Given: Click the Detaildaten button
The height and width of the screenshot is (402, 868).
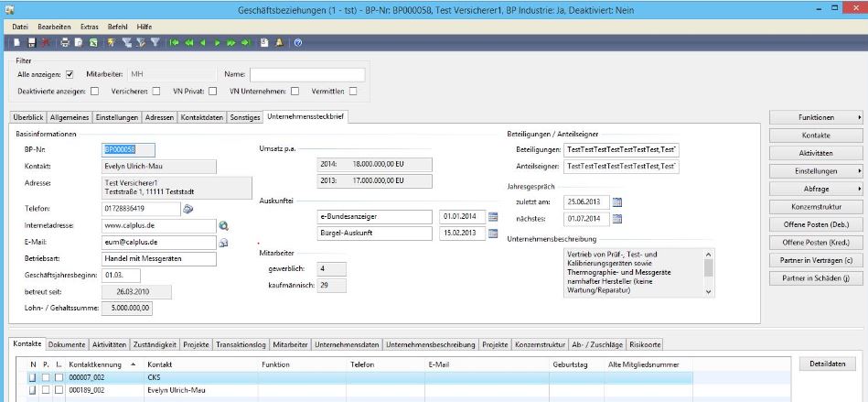Looking at the screenshot, I should pos(828,364).
